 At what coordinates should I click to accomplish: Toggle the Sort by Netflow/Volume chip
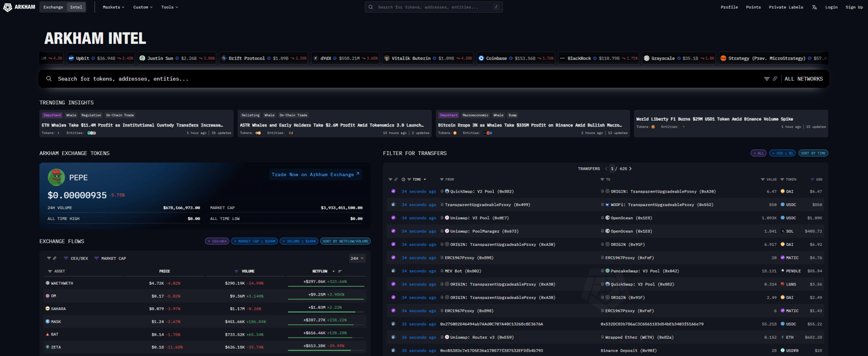click(345, 242)
